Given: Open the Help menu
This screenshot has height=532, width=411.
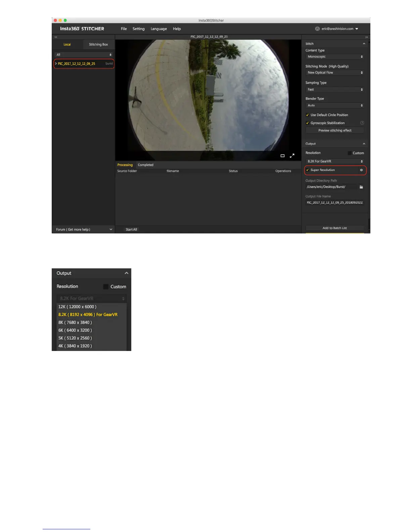Looking at the screenshot, I should coord(177,29).
